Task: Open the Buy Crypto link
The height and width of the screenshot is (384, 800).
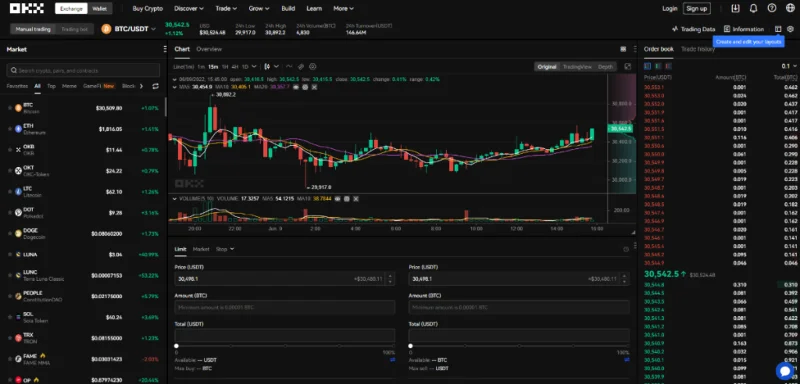Action: [147, 8]
